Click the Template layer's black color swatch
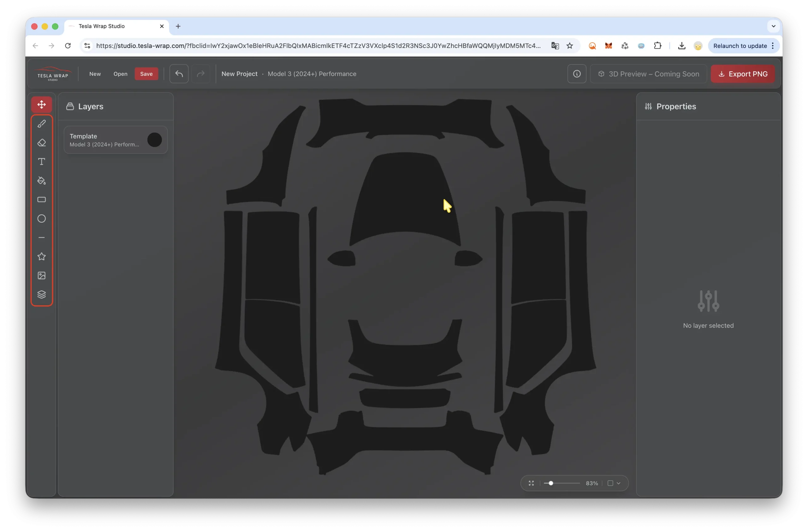 [154, 140]
